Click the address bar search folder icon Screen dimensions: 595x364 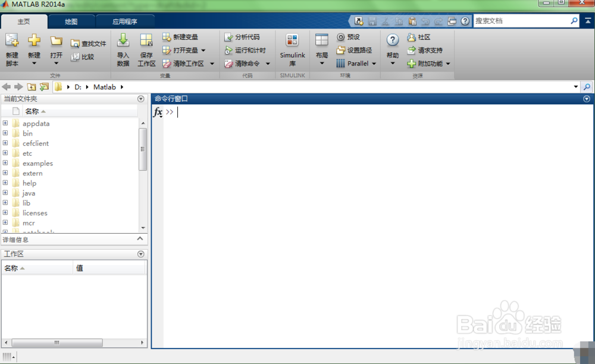(x=587, y=87)
